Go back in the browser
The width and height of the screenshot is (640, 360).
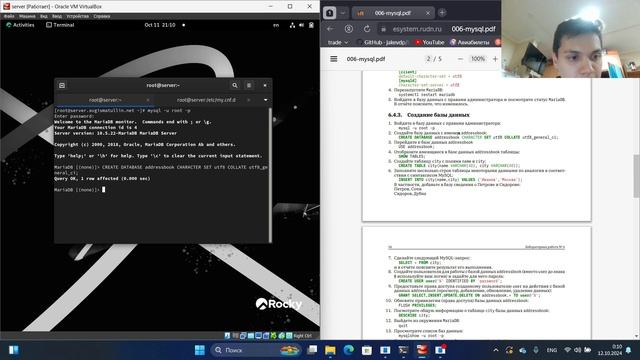point(330,29)
